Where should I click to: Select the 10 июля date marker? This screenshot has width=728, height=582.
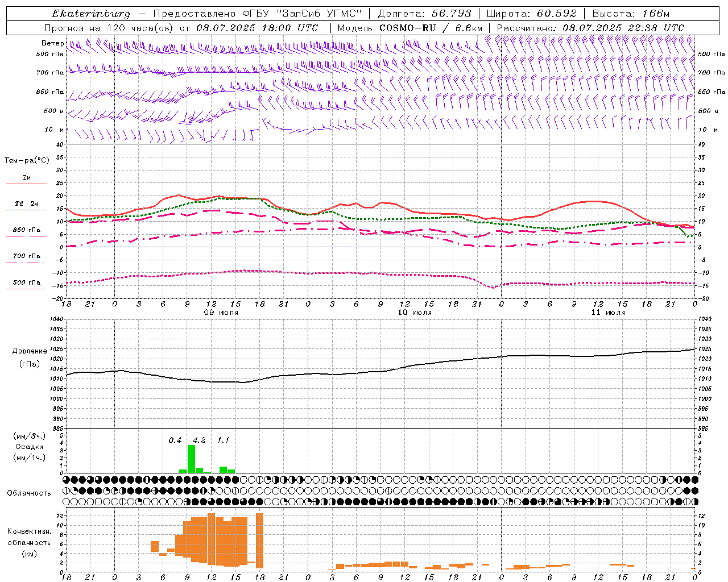click(x=415, y=313)
